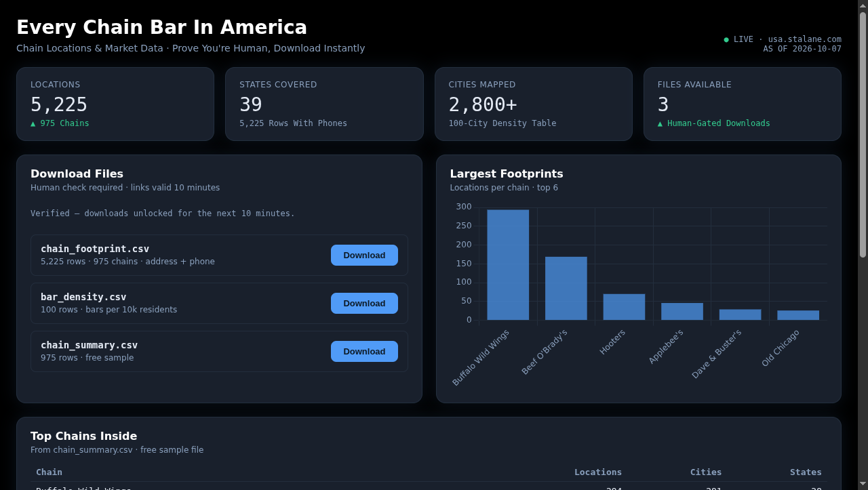The image size is (868, 490).
Task: Click the green LIVE status dot
Action: (726, 39)
